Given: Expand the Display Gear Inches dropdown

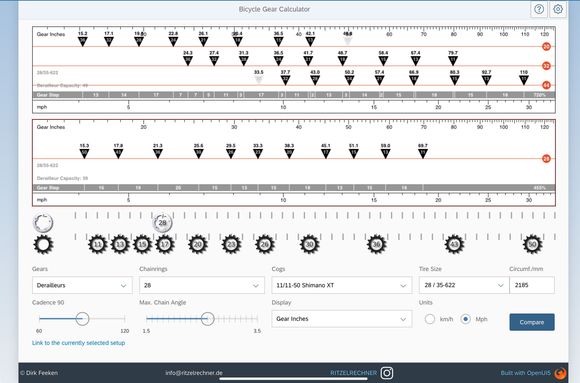Looking at the screenshot, I should pos(341,319).
